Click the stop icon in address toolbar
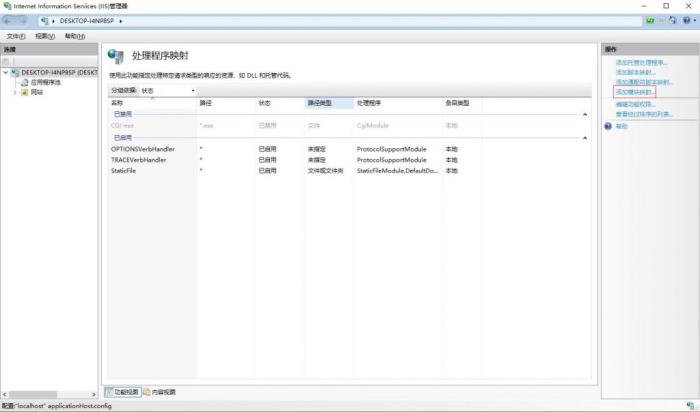700x412 pixels. coord(662,21)
